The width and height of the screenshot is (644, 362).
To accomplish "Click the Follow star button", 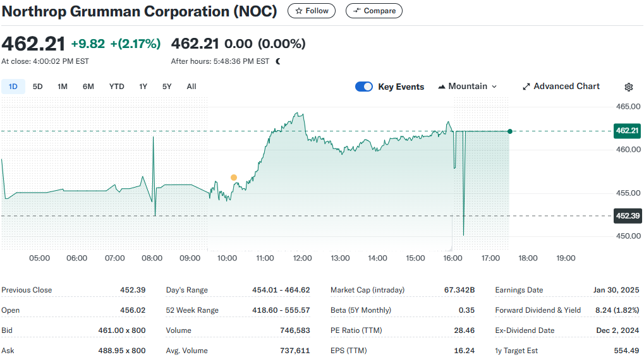I will [312, 11].
